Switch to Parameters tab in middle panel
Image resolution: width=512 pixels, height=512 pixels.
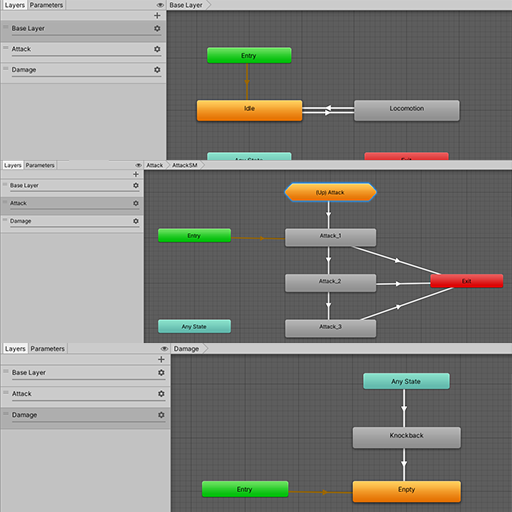[x=40, y=165]
